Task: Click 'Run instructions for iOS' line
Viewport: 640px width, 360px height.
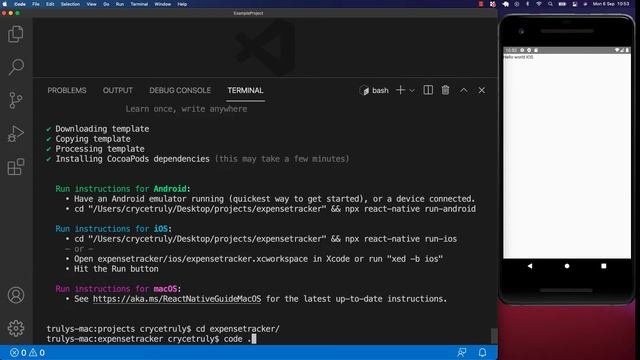Action: tap(113, 229)
